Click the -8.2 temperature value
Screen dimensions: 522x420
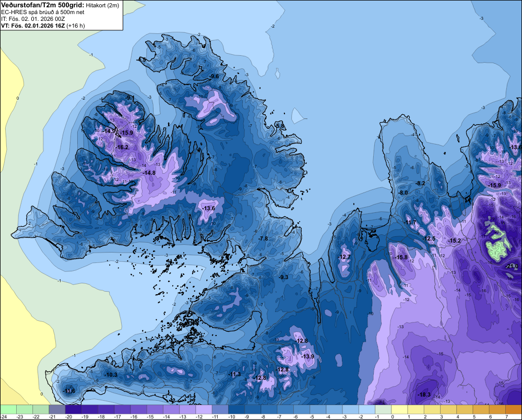click(420, 183)
